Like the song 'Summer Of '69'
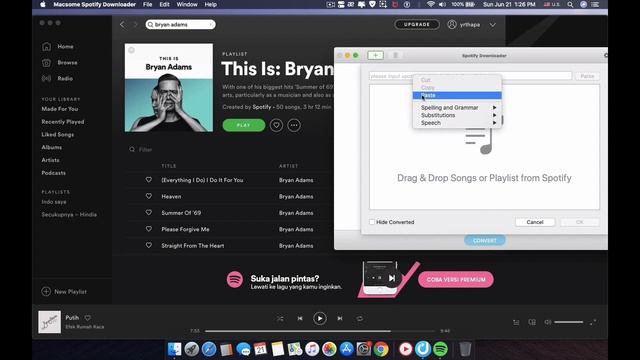Image resolution: width=640 pixels, height=360 pixels. pos(149,212)
